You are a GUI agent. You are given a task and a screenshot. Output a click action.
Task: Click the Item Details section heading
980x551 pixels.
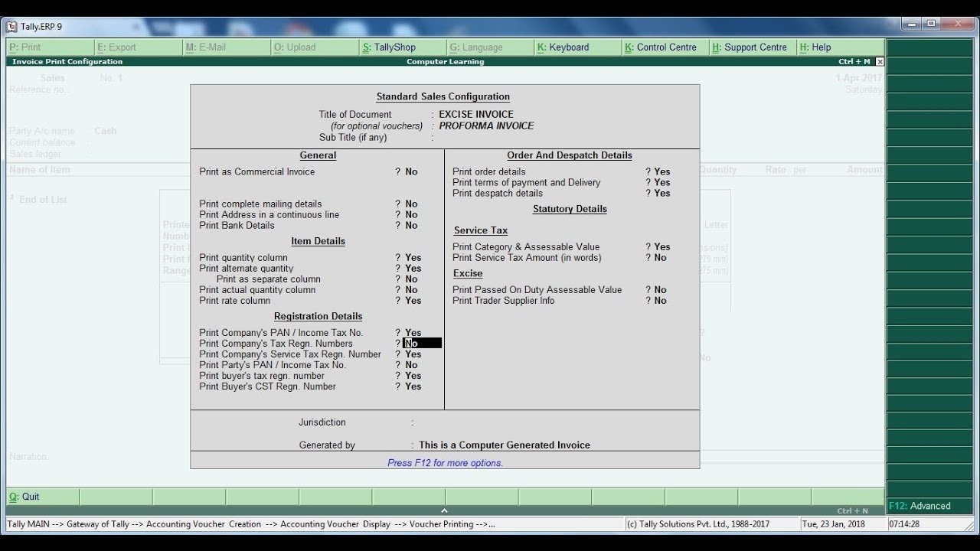318,242
